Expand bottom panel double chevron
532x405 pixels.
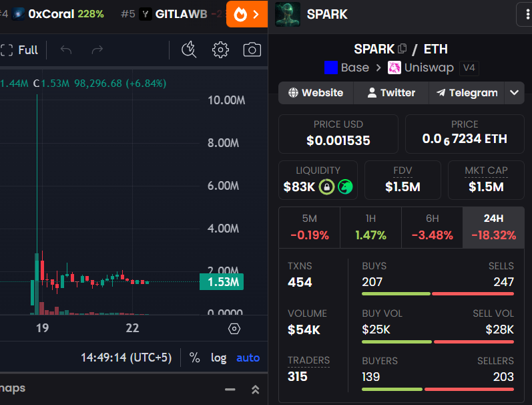coord(256,390)
